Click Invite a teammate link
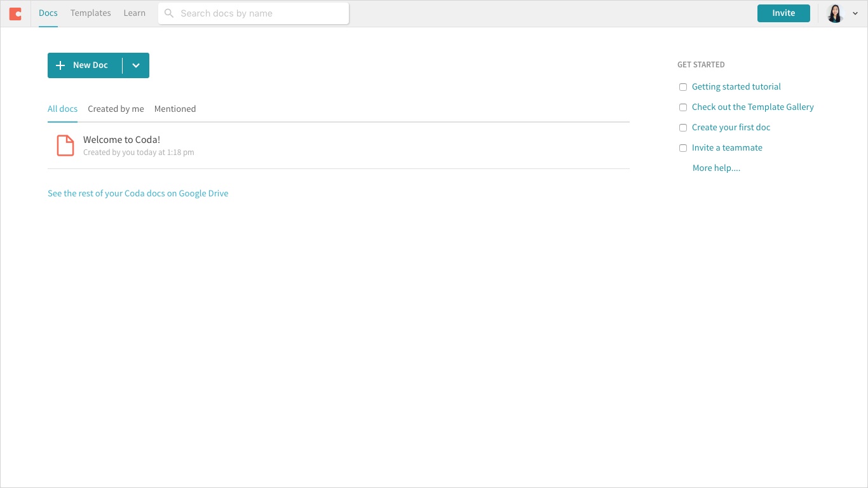The height and width of the screenshot is (488, 868). point(727,148)
